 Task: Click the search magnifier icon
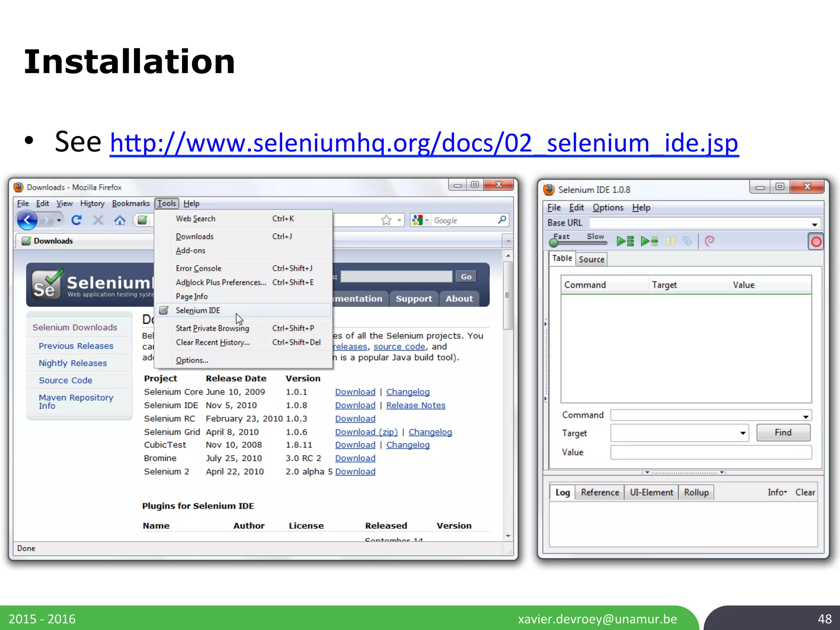[502, 220]
